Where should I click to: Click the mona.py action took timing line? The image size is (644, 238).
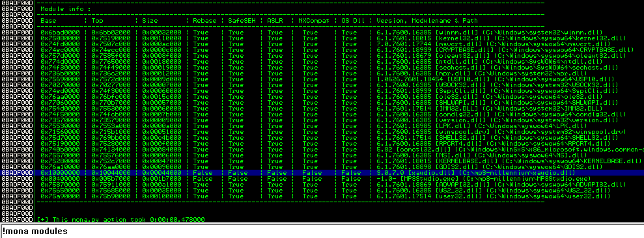[322, 220]
